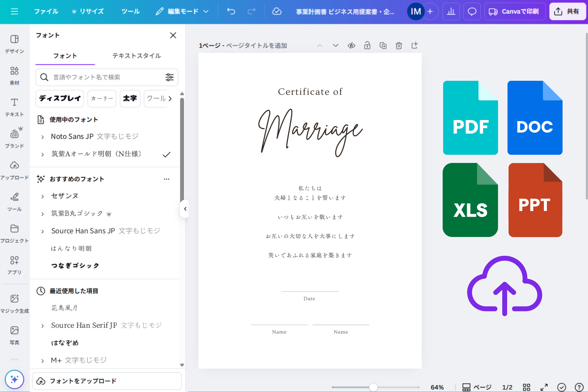Open the 写真 photos panel
Image resolution: width=588 pixels, height=392 pixels.
[x=14, y=335]
